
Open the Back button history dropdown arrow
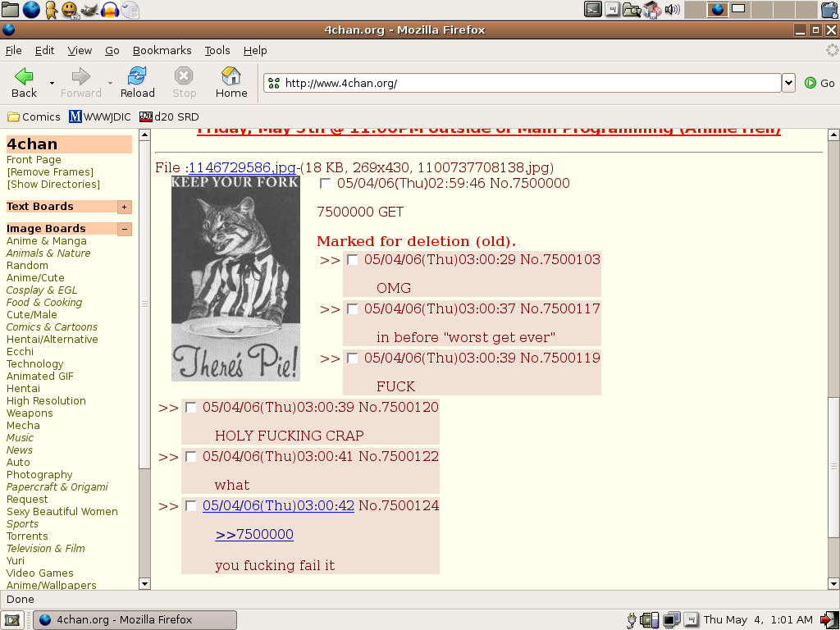click(x=52, y=83)
